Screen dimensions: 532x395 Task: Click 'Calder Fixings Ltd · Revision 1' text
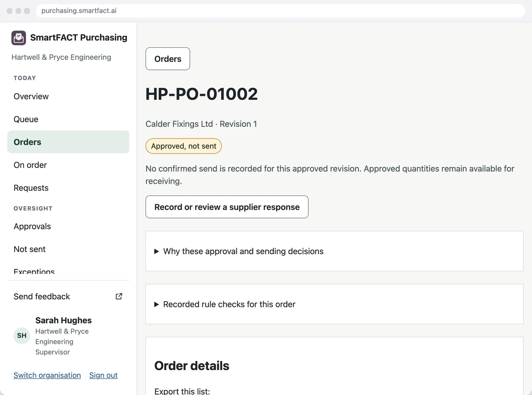click(x=201, y=124)
